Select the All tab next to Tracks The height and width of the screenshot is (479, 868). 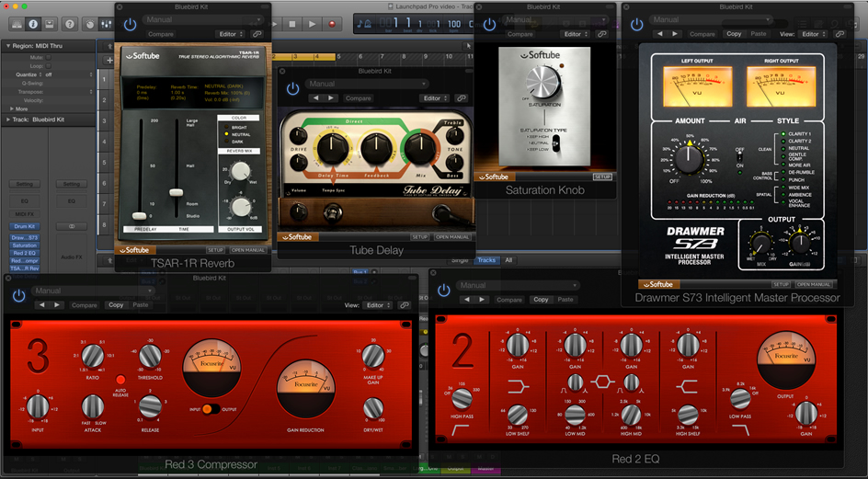508,260
